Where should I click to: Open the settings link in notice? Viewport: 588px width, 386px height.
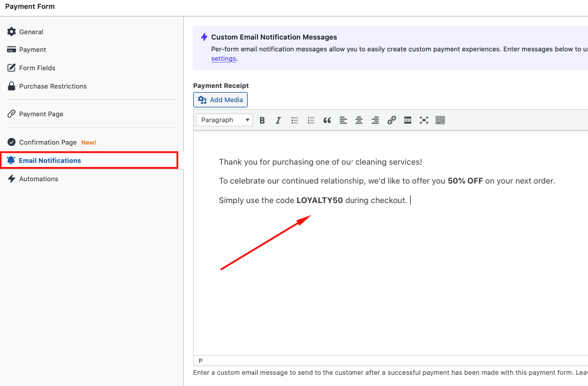(223, 58)
